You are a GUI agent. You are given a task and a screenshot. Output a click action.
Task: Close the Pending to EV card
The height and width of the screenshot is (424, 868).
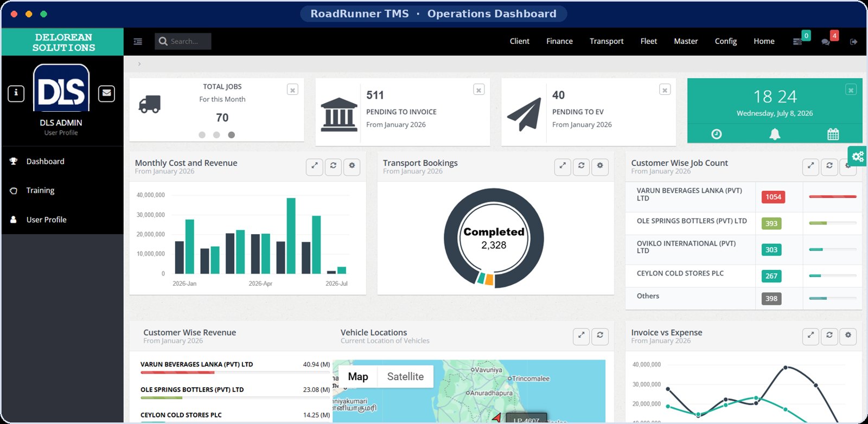tap(665, 90)
